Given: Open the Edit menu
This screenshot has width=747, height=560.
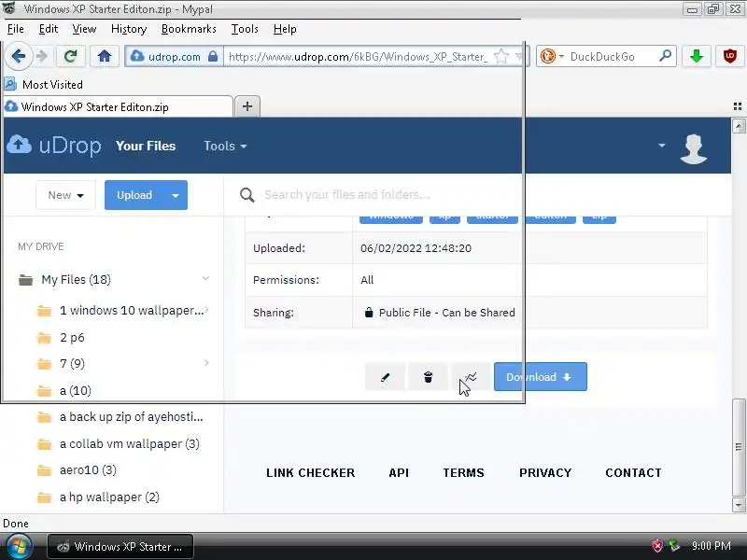Looking at the screenshot, I should click(x=49, y=29).
